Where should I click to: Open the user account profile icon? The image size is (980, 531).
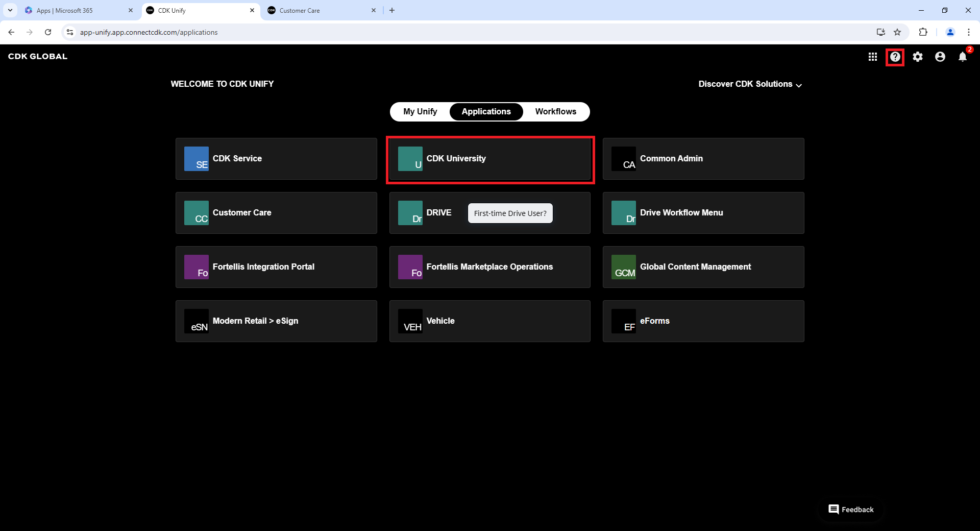(940, 57)
